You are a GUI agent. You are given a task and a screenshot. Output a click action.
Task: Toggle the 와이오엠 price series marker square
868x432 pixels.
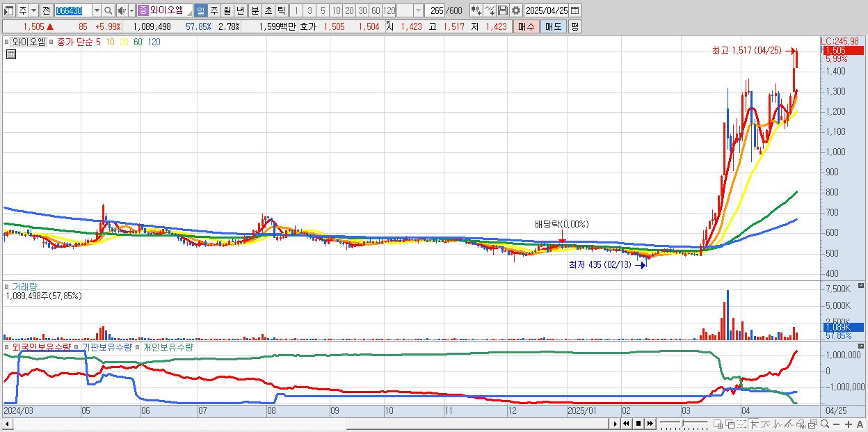click(6, 42)
